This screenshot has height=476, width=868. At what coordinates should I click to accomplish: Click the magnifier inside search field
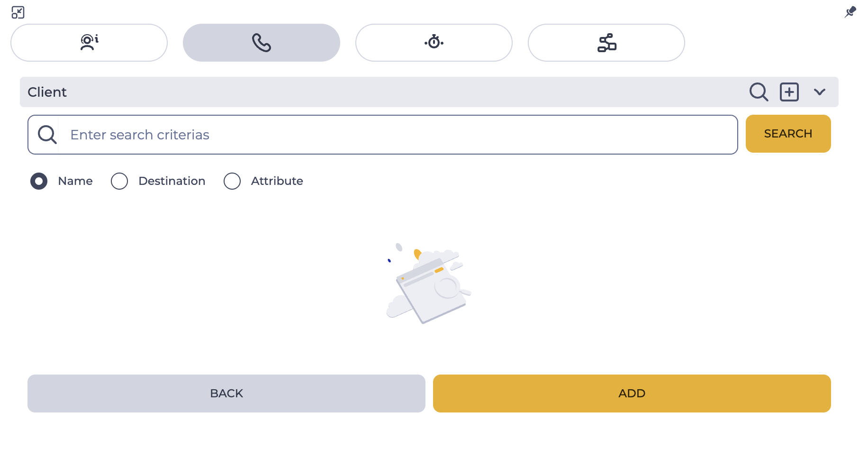[47, 135]
